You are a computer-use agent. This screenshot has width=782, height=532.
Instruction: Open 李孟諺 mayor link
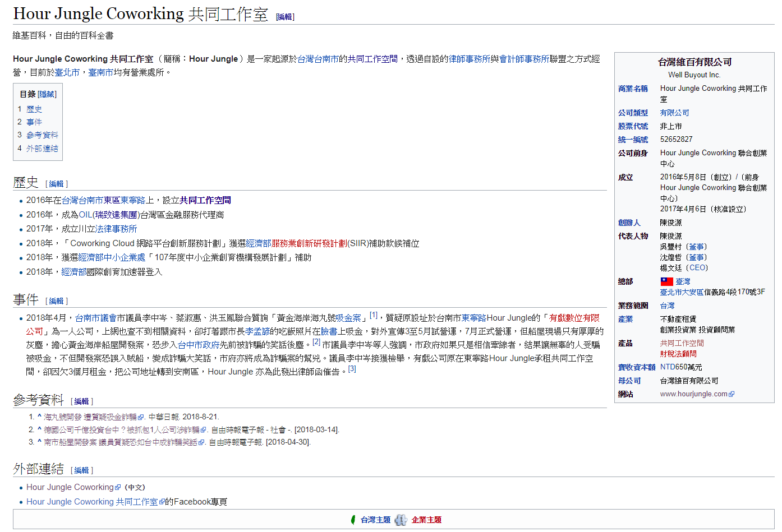pyautogui.click(x=257, y=331)
